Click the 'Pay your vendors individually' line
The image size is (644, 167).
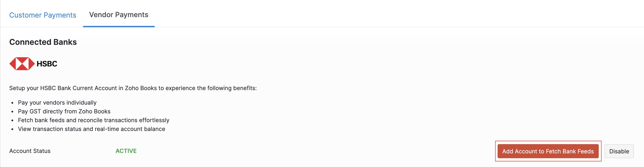[x=57, y=103]
